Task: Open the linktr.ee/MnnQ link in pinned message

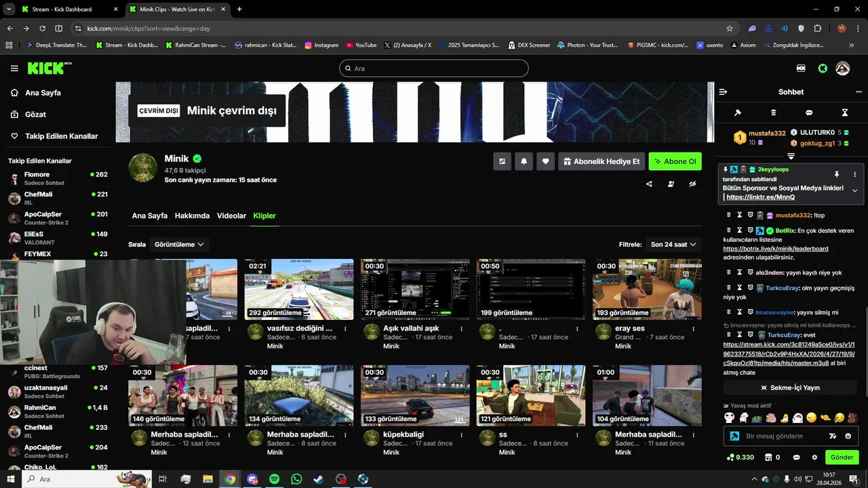Action: click(x=761, y=197)
